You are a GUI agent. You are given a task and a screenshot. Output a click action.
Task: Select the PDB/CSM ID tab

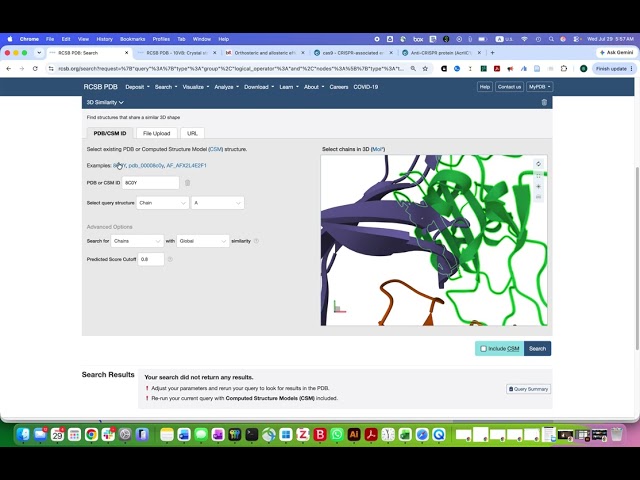coord(110,133)
